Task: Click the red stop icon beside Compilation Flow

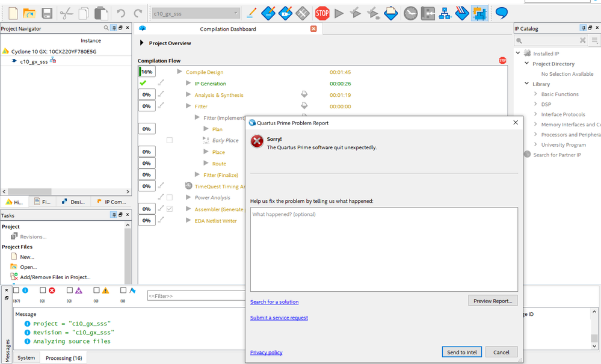Action: tap(502, 60)
